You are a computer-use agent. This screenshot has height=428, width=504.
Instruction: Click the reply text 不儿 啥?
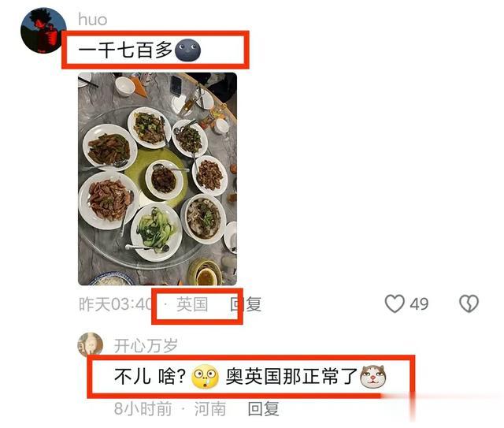pyautogui.click(x=150, y=376)
